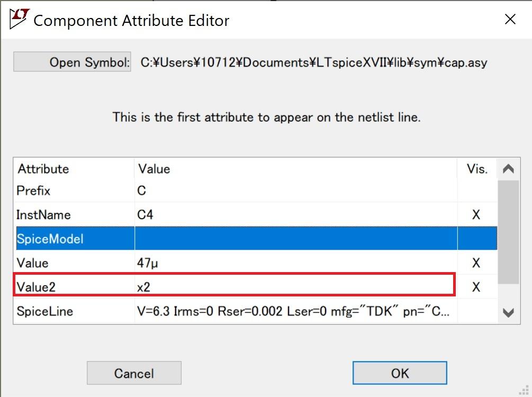The image size is (532, 397).
Task: Edit the InstName value C4
Action: click(294, 215)
